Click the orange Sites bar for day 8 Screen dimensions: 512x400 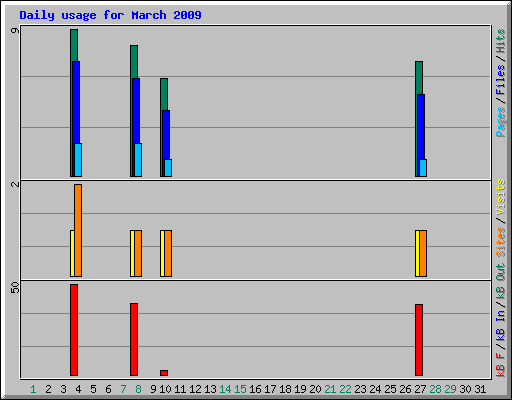coord(138,253)
